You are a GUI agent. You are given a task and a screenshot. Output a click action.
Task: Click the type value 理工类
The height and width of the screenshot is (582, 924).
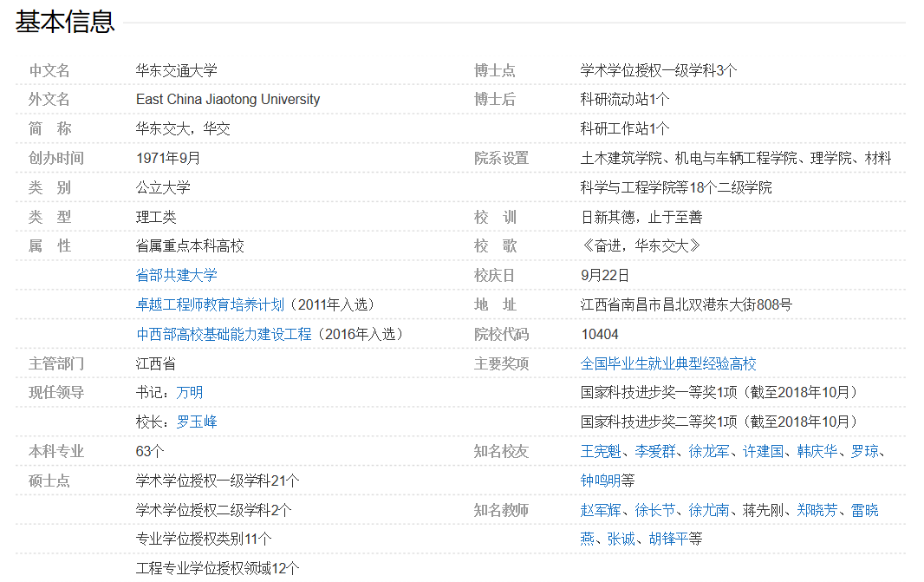point(155,217)
